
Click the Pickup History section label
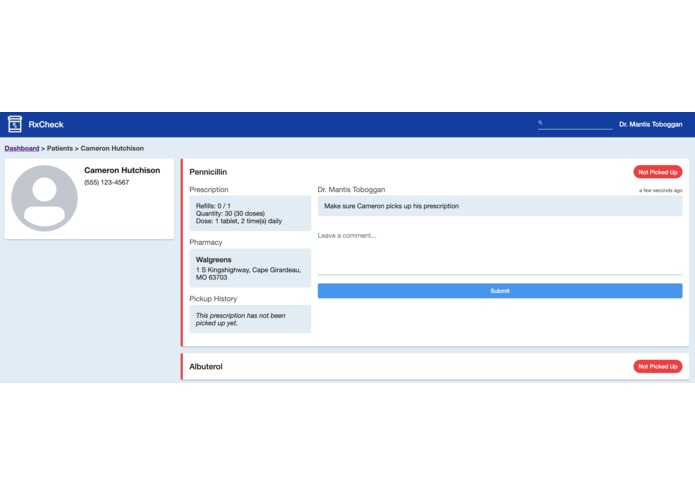coord(213,299)
